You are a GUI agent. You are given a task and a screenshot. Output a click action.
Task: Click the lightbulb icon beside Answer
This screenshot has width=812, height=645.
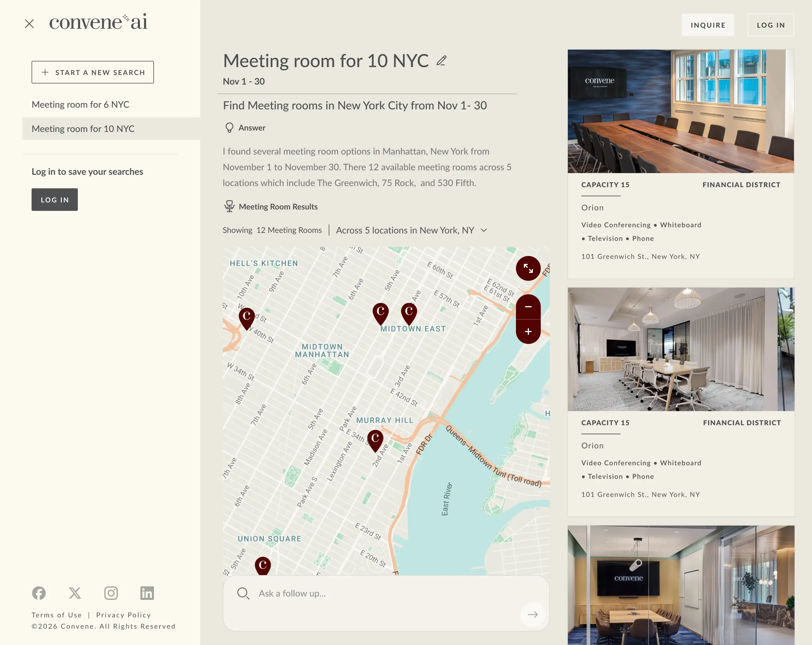click(x=230, y=128)
